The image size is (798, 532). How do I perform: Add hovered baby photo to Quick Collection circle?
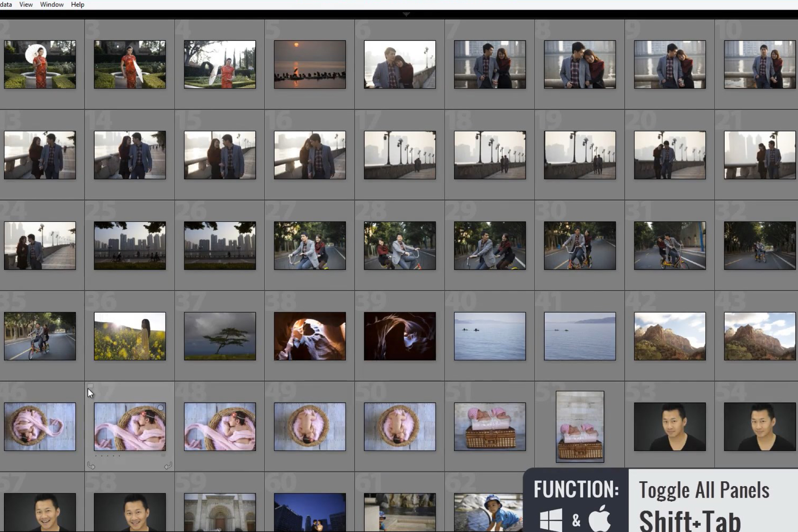click(160, 408)
